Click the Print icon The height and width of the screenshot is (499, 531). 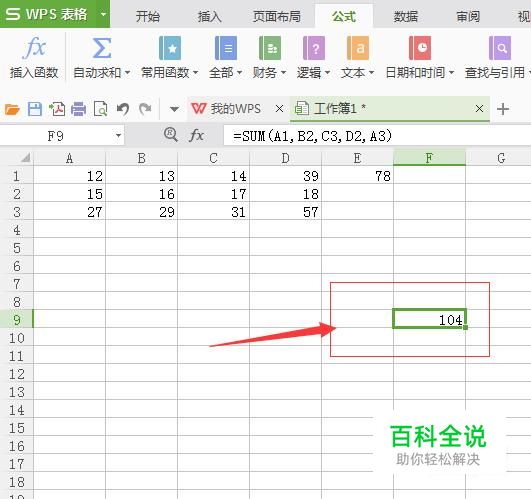click(79, 109)
